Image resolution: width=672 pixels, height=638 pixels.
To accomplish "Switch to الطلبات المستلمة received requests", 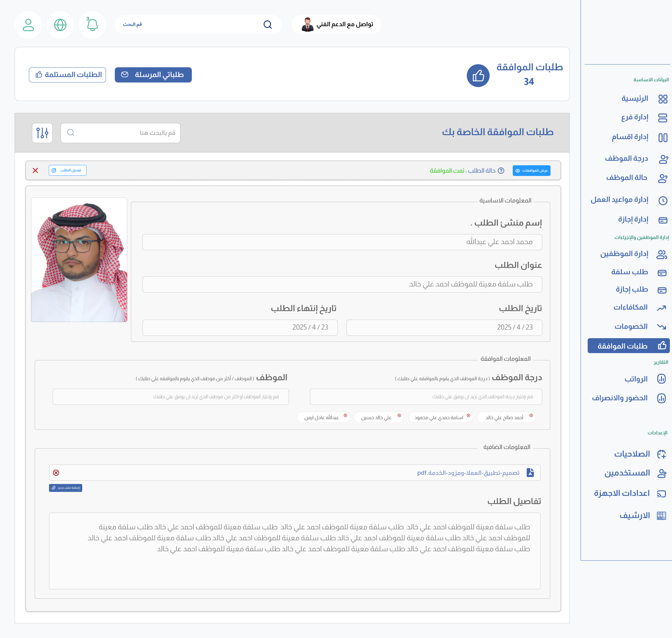I will point(67,75).
